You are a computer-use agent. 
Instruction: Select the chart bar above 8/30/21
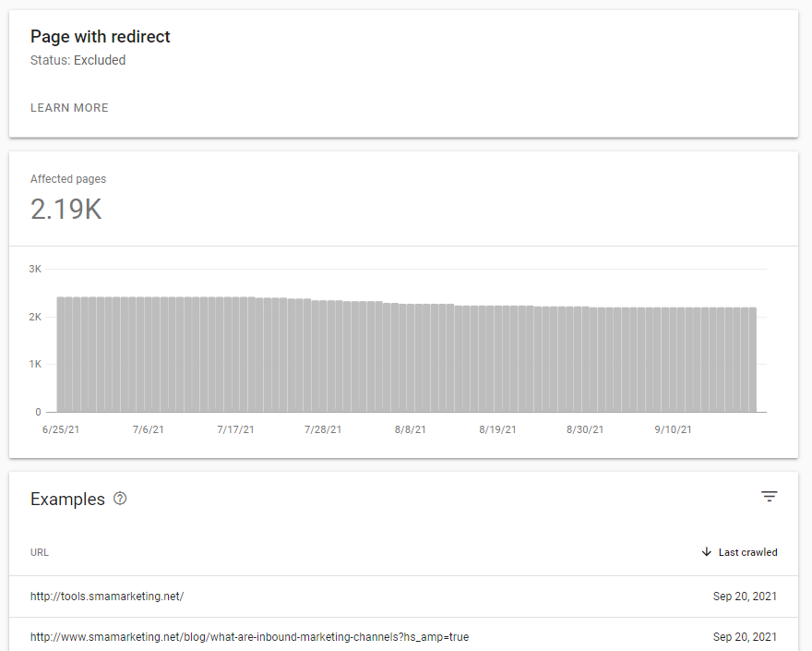click(585, 359)
